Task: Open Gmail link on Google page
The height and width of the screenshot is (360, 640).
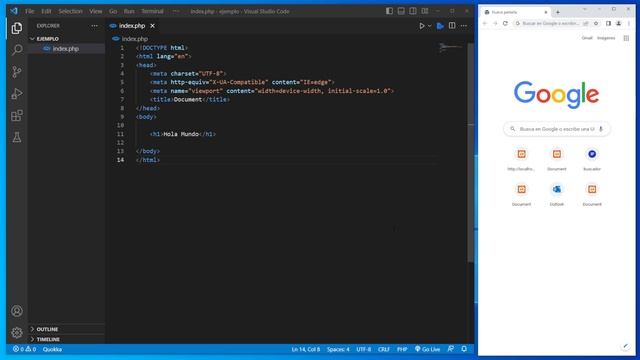Action: (x=587, y=38)
